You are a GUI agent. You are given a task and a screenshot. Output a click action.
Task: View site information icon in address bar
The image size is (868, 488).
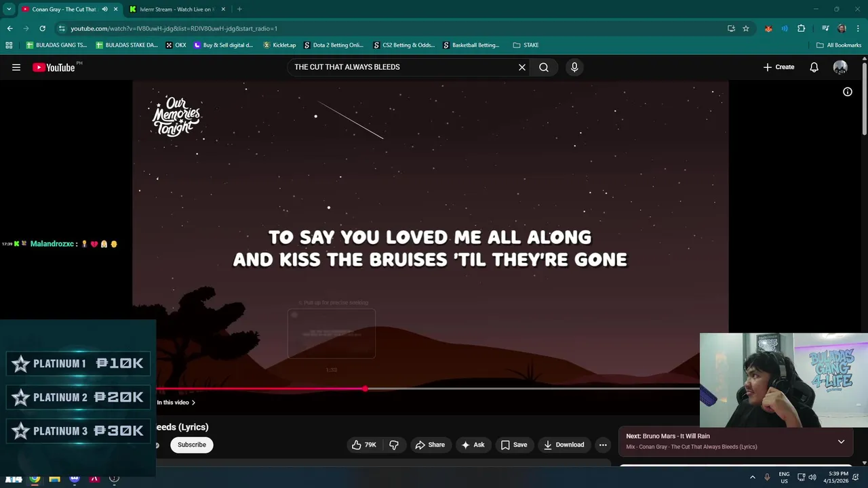coord(62,28)
